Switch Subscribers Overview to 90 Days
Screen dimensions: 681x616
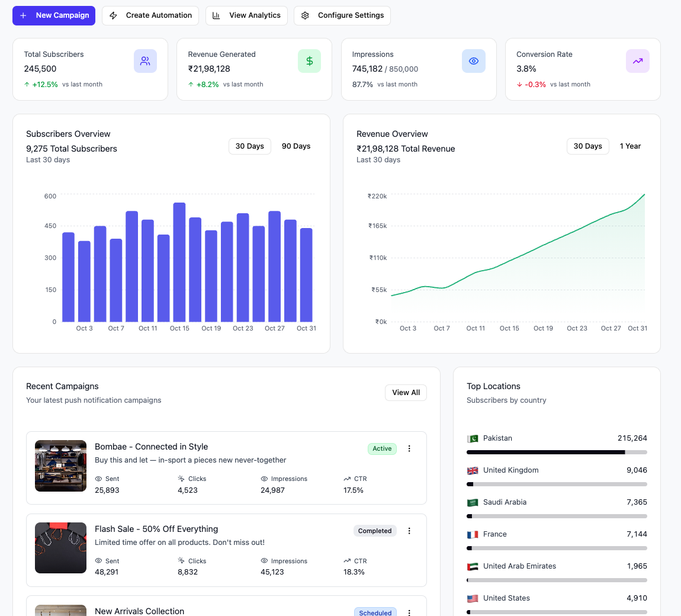296,146
